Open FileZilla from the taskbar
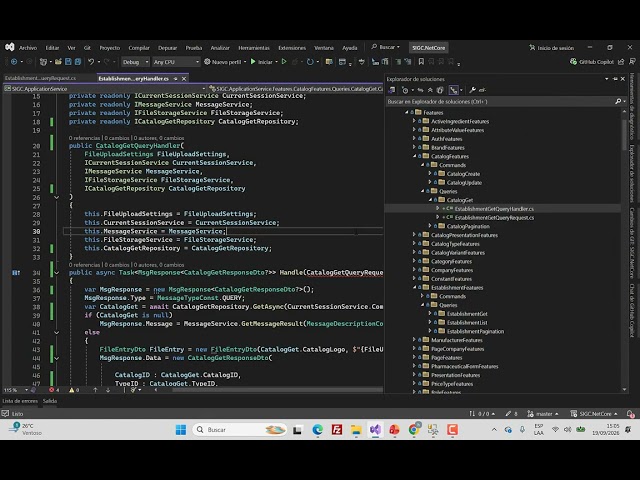The height and width of the screenshot is (480, 640). tap(337, 429)
